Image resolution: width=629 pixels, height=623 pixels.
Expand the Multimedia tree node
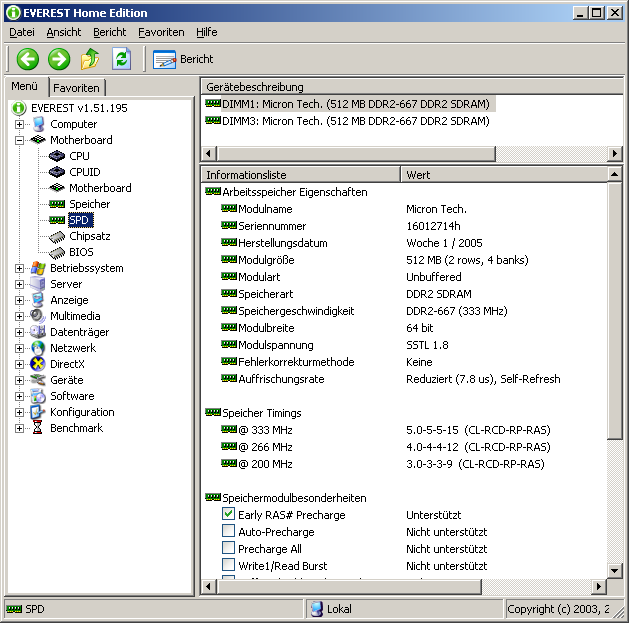[19, 317]
